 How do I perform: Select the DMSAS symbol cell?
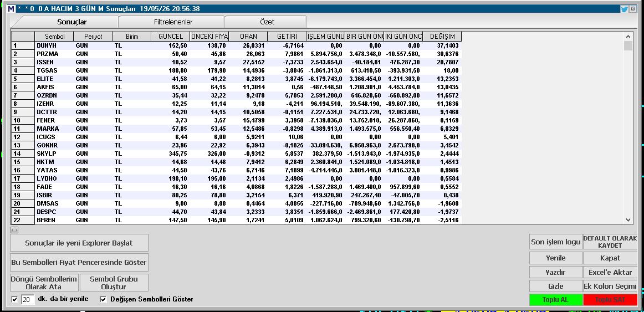point(54,203)
